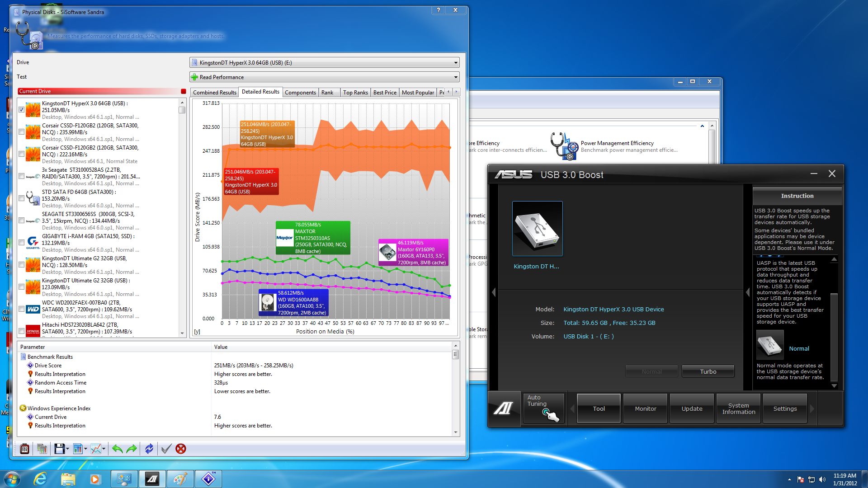Click the Paint taskbar icon
868x488 pixels.
180,479
